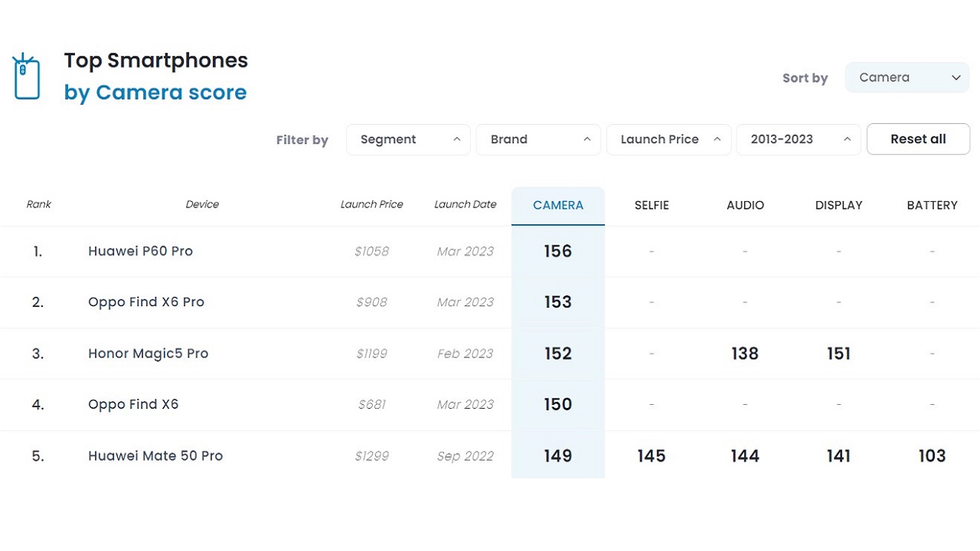Screen dimensions: 980x551
Task: Click the camera score 153
Action: (558, 302)
